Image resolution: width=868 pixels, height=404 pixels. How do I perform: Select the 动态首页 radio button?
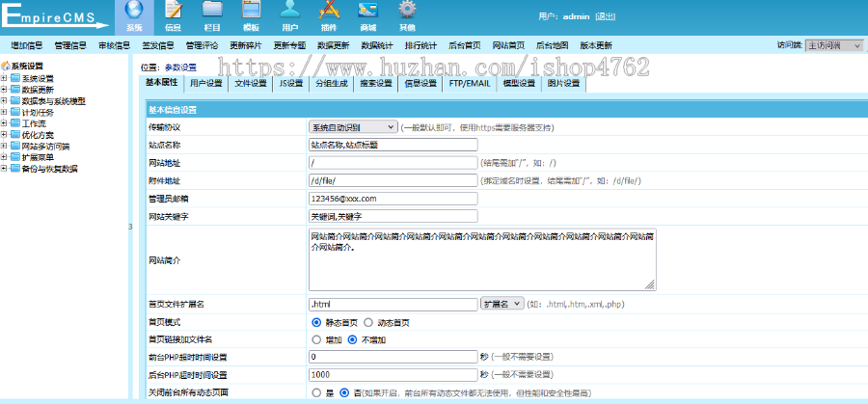pyautogui.click(x=368, y=322)
